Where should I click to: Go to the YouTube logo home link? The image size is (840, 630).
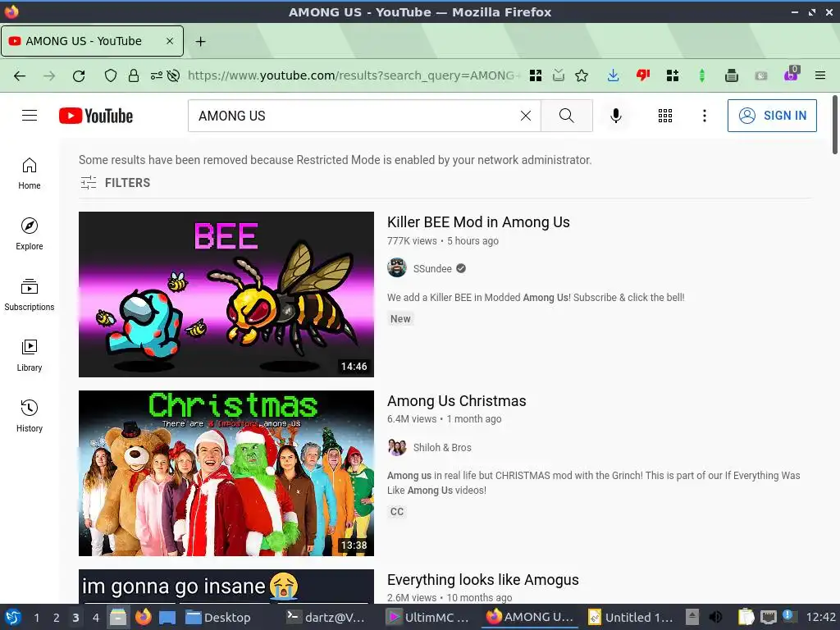96,116
